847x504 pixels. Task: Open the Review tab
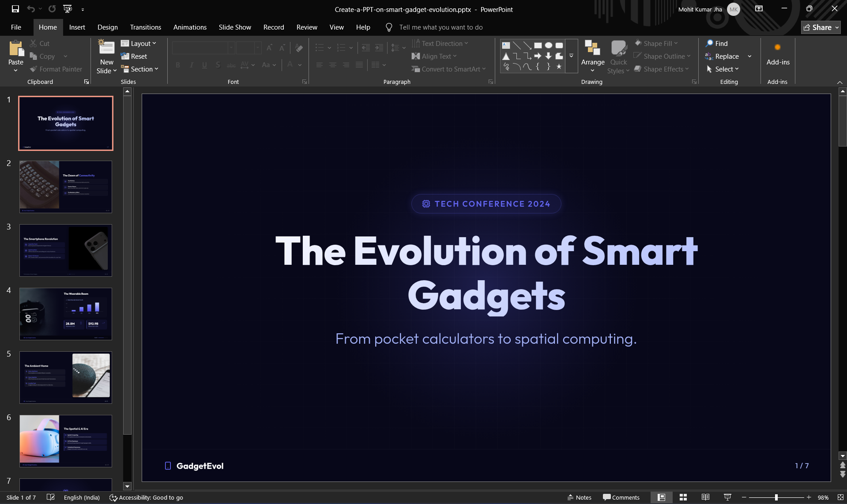pos(307,27)
